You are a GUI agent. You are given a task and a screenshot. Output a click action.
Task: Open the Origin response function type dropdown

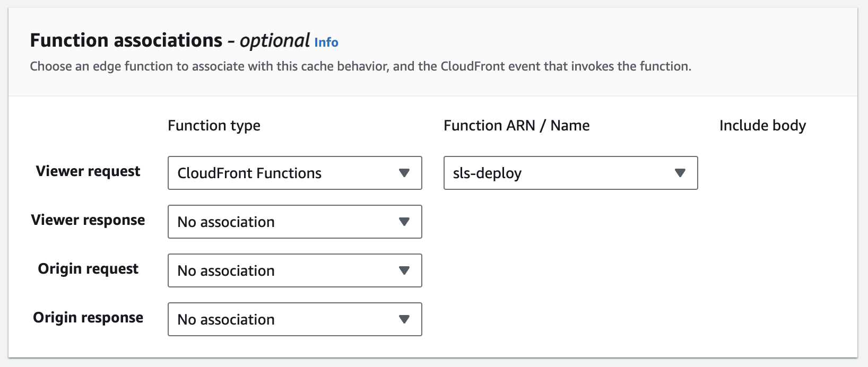pos(295,319)
